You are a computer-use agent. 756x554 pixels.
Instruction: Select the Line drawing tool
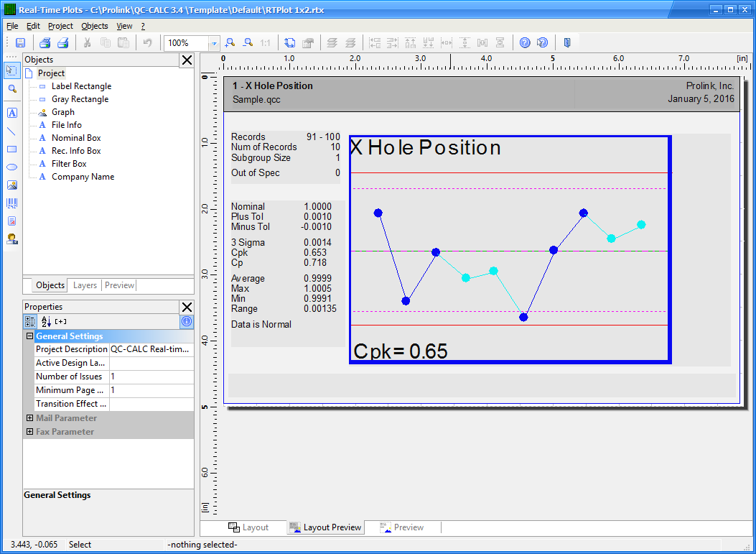(x=11, y=131)
